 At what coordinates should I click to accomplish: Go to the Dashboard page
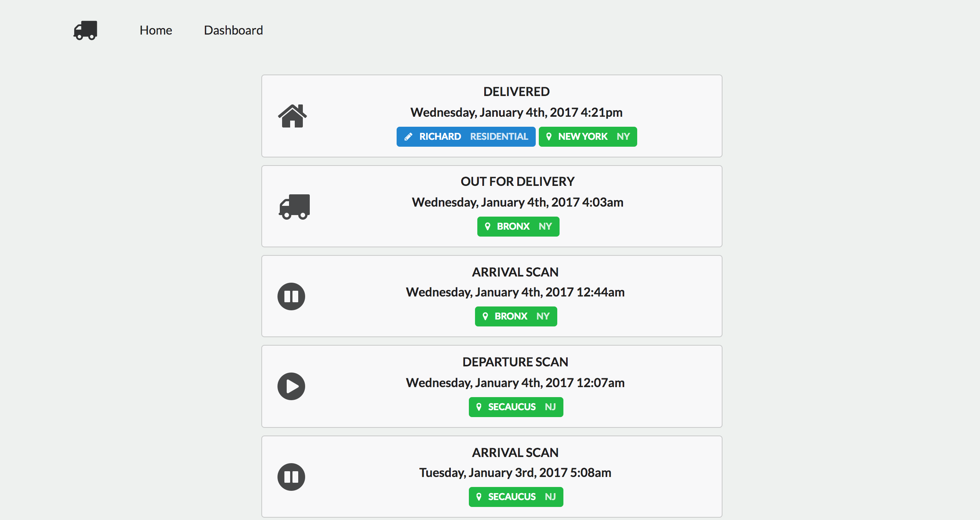(233, 30)
